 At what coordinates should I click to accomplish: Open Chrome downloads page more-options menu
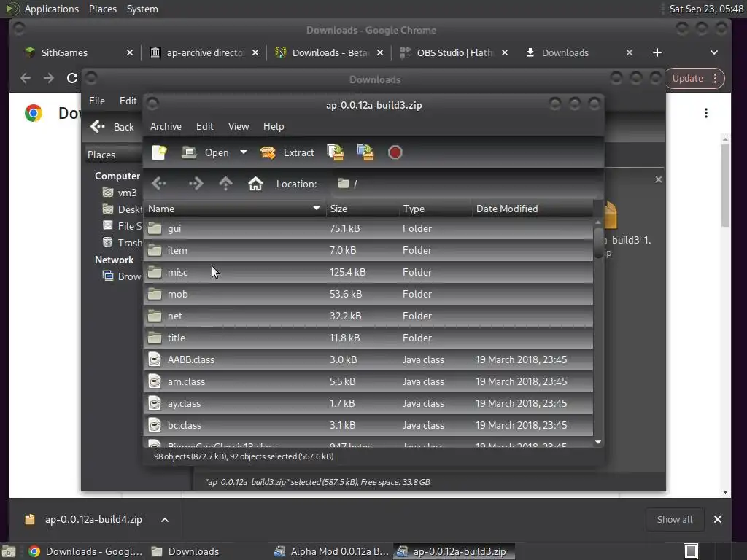(x=706, y=113)
